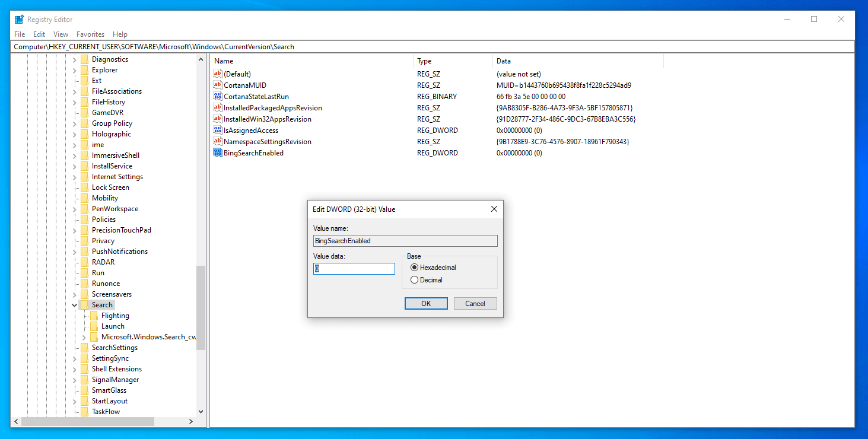This screenshot has width=868, height=439.
Task: Open the View menu
Action: (61, 34)
